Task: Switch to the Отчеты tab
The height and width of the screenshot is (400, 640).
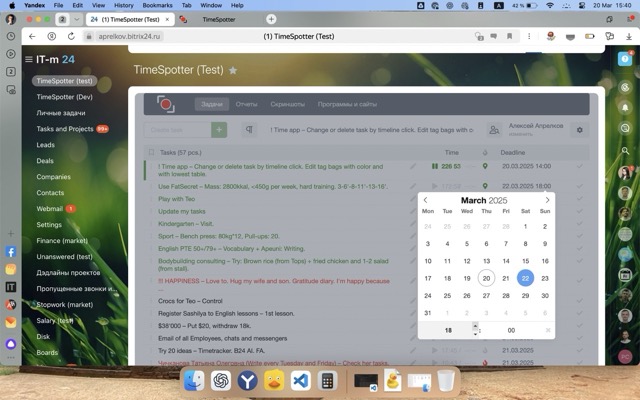Action: coord(246,104)
